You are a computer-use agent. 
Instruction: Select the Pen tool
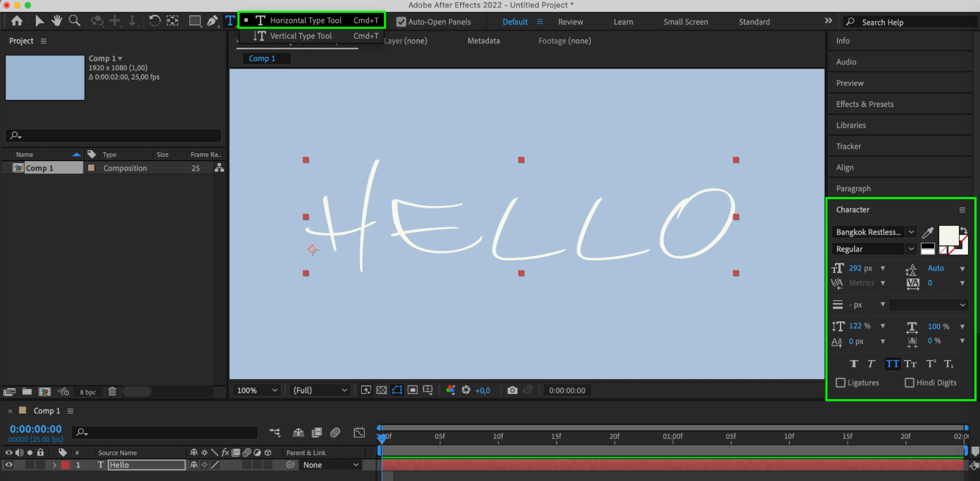[212, 21]
